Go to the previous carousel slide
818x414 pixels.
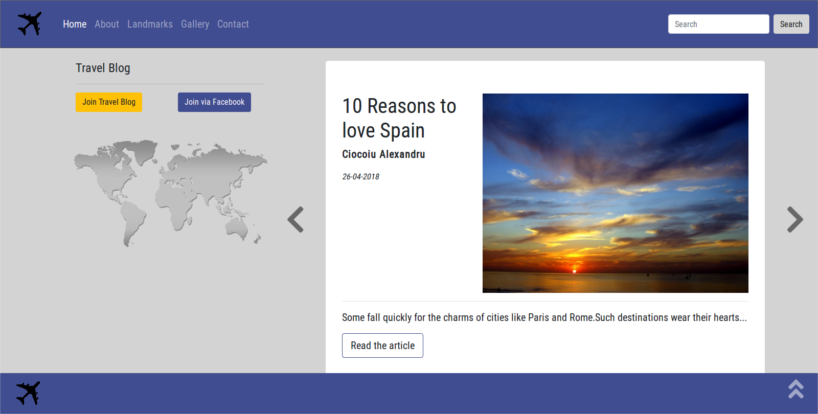[x=295, y=219]
